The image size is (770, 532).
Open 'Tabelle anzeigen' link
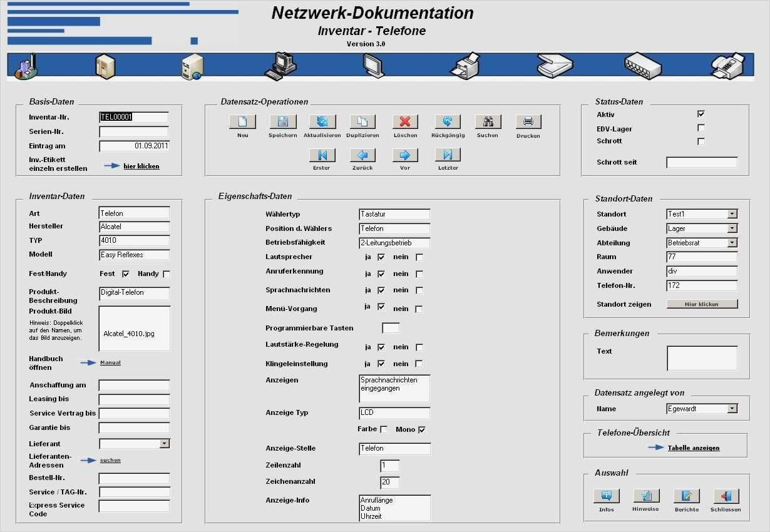pos(694,448)
